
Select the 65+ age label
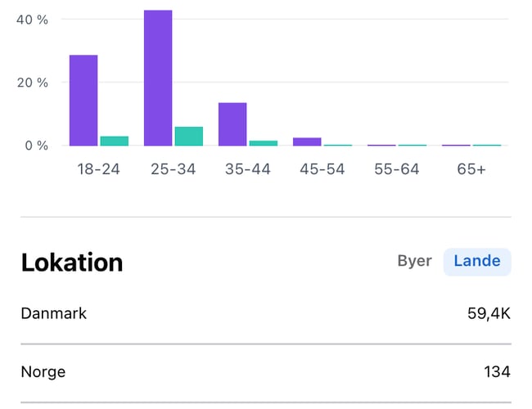(471, 169)
